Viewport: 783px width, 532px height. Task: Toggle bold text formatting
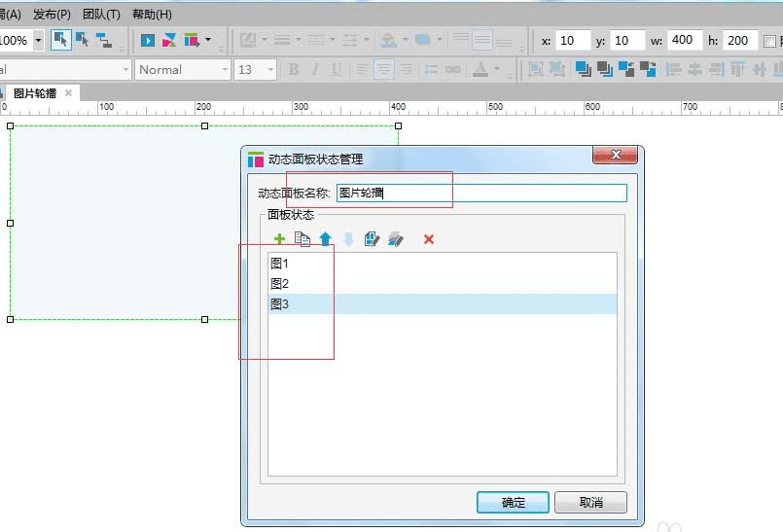point(294,69)
